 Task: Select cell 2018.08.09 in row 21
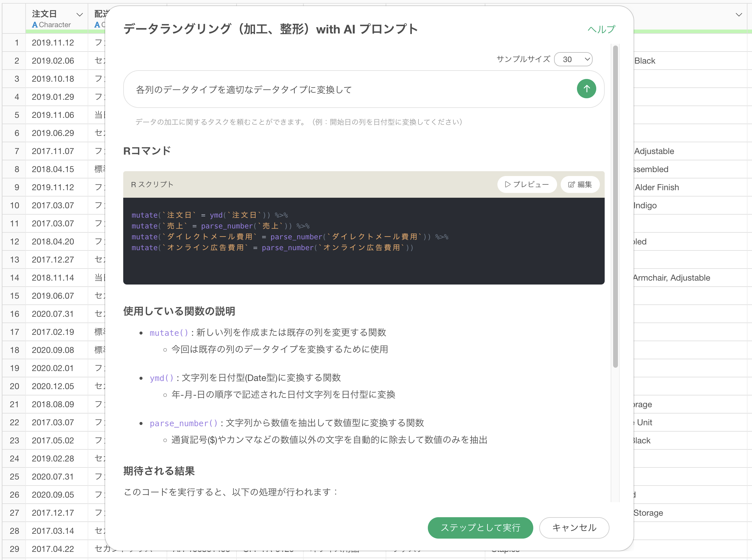click(x=57, y=404)
